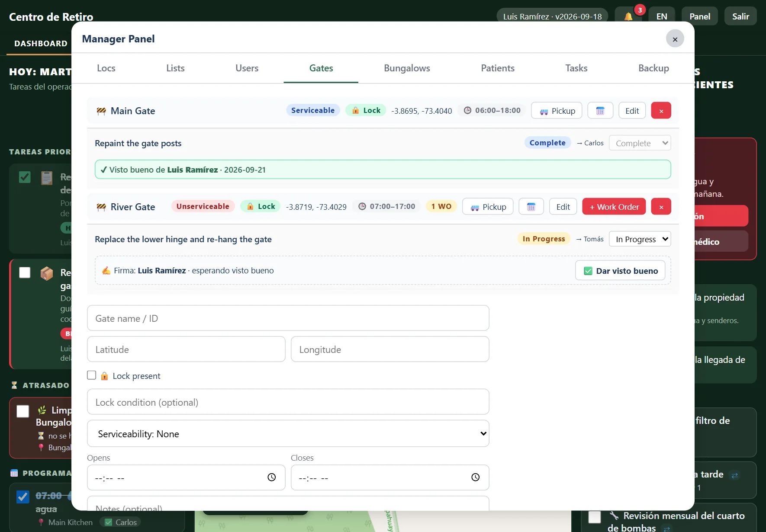The width and height of the screenshot is (766, 532).
Task: Click the Dar visto bueno button
Action: pyautogui.click(x=620, y=270)
